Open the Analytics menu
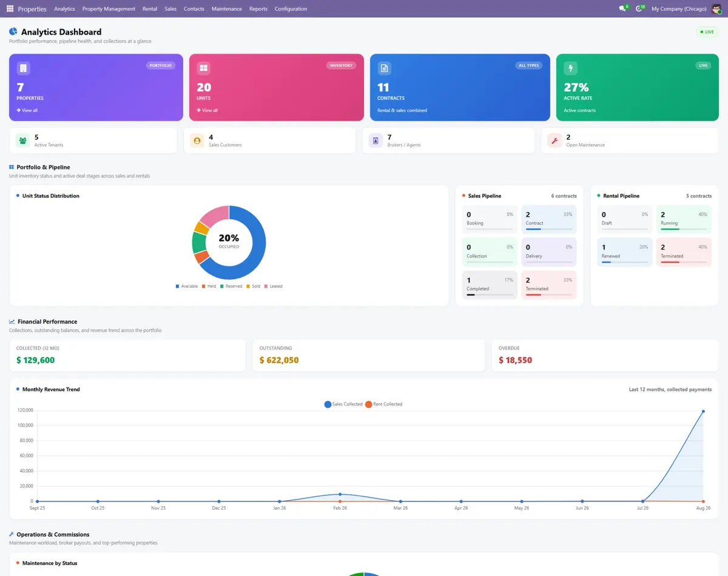Screen dimensions: 728x576 coord(64,8)
